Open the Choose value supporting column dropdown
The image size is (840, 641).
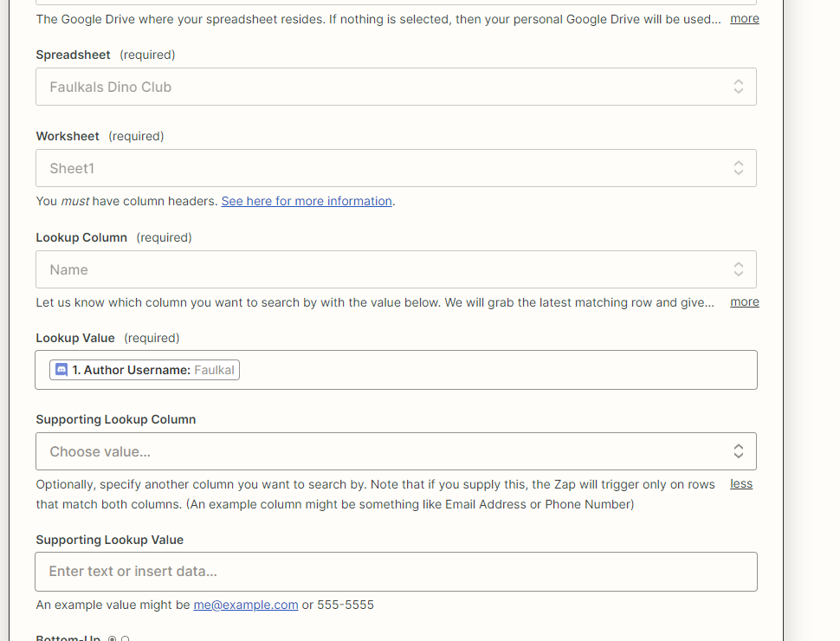point(396,451)
